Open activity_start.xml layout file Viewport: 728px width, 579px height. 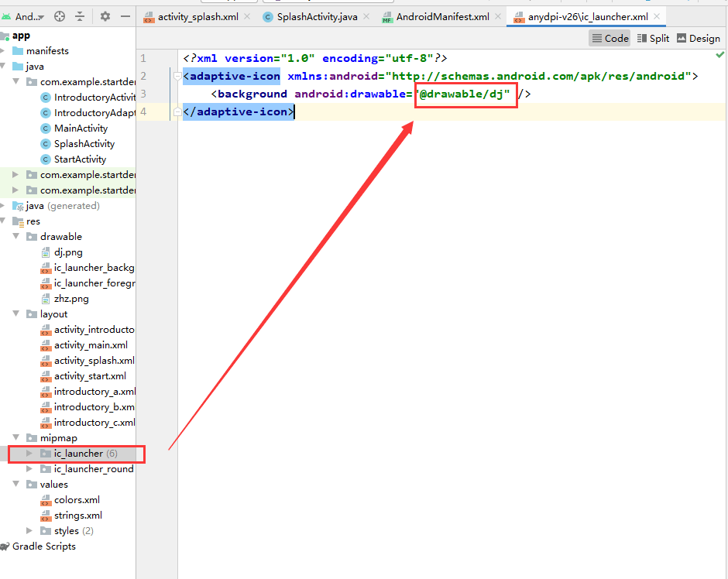[90, 375]
